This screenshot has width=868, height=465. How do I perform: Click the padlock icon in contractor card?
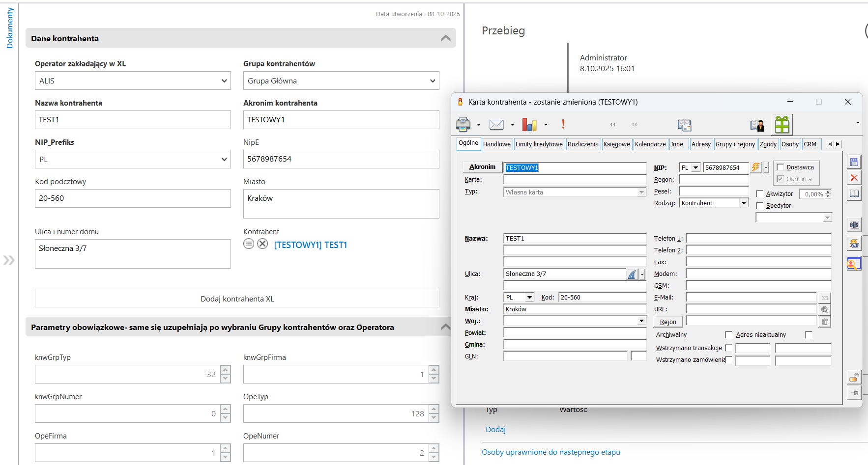pyautogui.click(x=854, y=377)
